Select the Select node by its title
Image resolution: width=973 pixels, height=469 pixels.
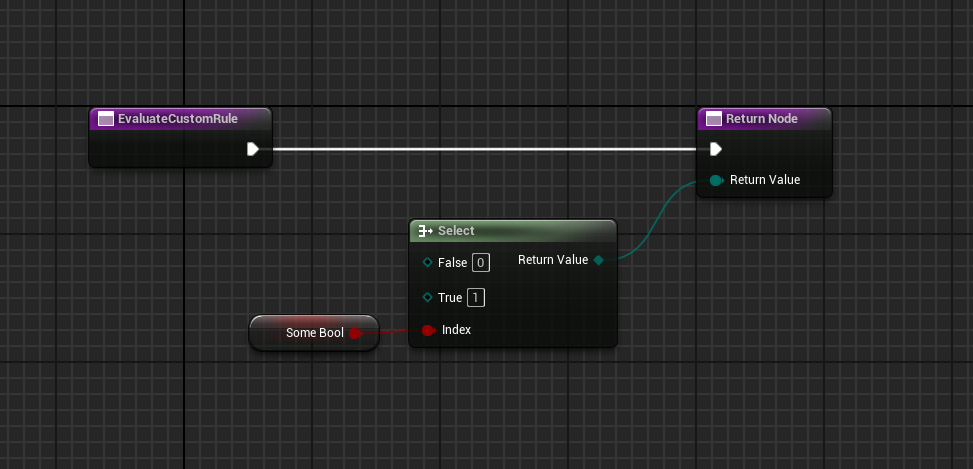456,231
